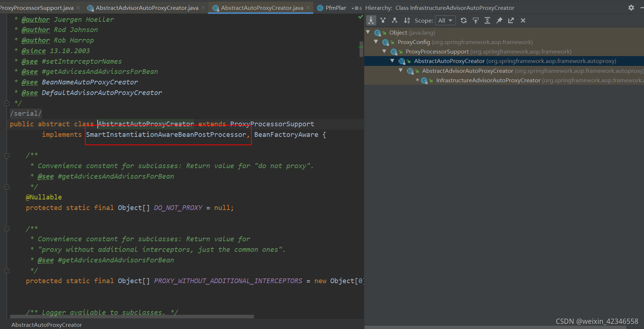Select ProxyProcessorSupport row in hierarchy
The image size is (644, 329).
504,51
